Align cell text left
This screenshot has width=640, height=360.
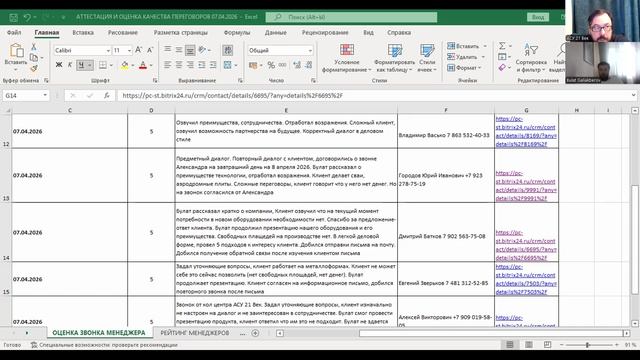tap(167, 65)
